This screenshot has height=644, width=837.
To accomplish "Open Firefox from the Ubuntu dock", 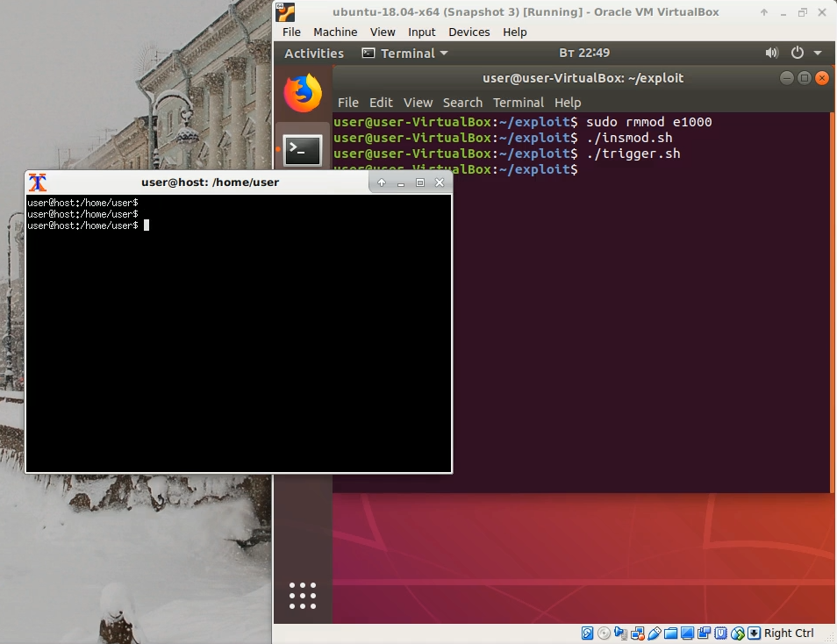I will (303, 94).
